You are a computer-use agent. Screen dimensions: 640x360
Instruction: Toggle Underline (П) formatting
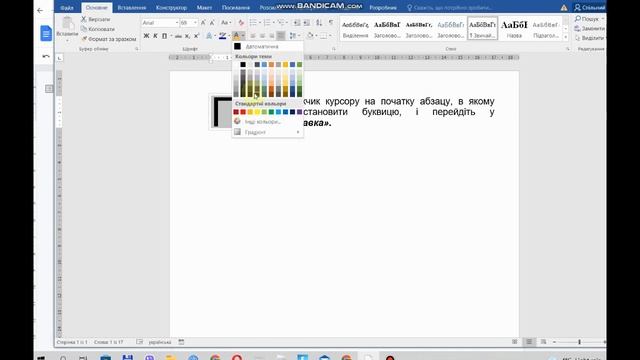[x=164, y=36]
